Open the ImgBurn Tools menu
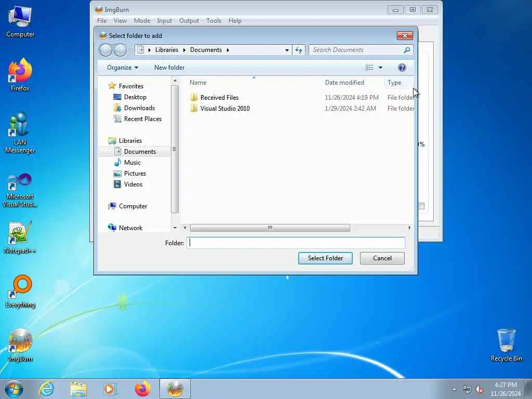The height and width of the screenshot is (399, 532). tap(214, 21)
